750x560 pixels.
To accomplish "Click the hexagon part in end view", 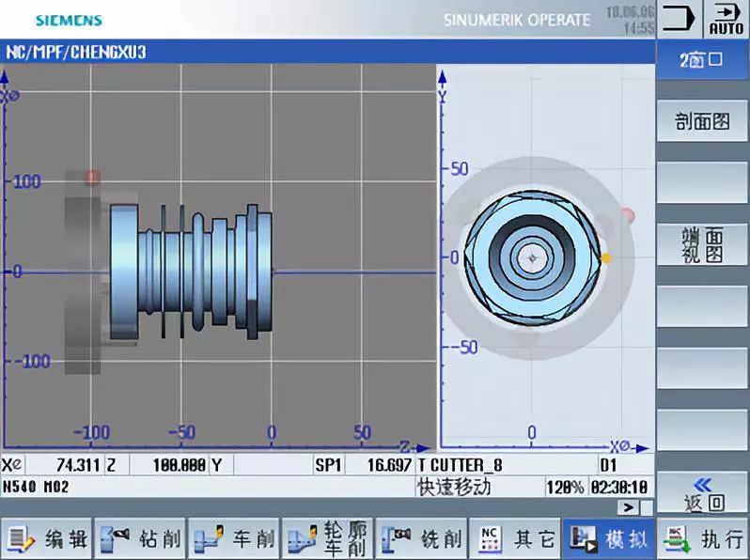I will click(x=532, y=258).
